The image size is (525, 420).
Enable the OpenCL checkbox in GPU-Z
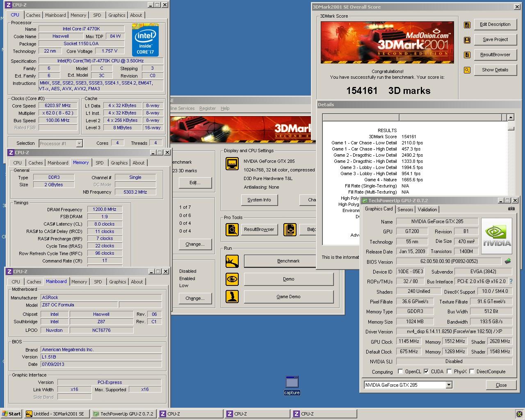click(401, 372)
